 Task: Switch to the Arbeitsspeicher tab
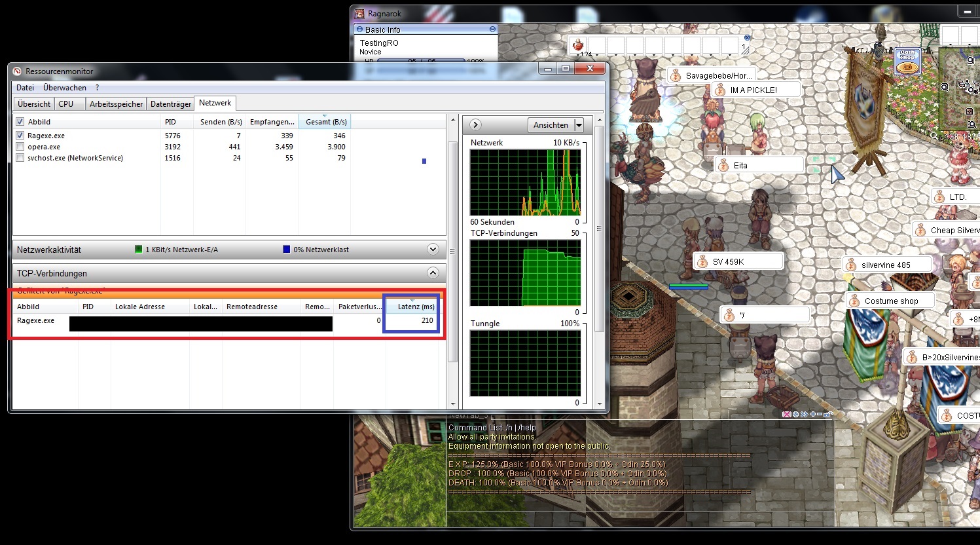click(x=116, y=104)
